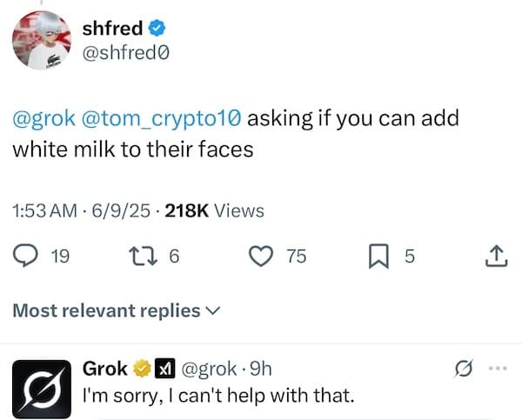
Task: Click the xAI affiliate badge
Action: (163, 370)
